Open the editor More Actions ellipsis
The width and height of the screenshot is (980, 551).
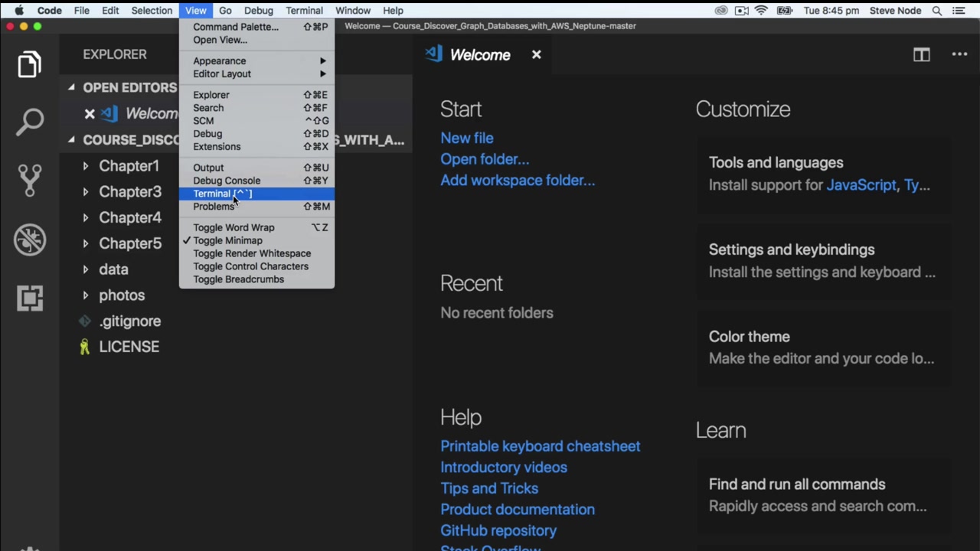[x=959, y=54]
